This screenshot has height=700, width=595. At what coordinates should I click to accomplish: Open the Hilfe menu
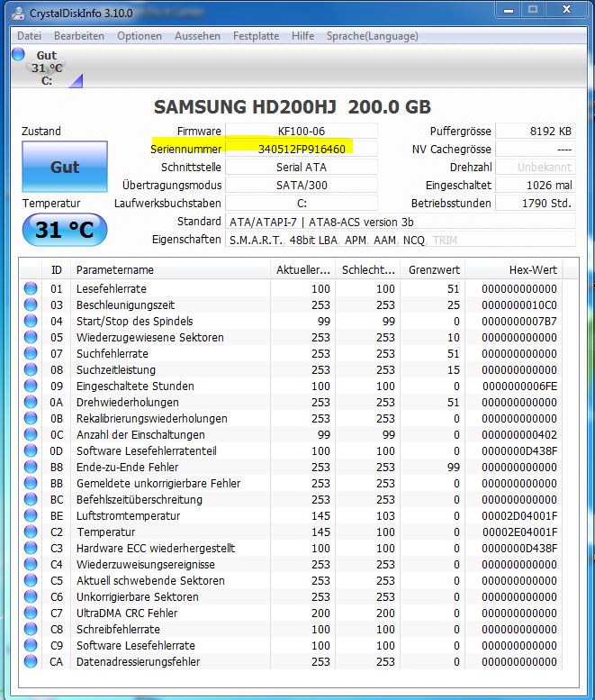tap(302, 36)
